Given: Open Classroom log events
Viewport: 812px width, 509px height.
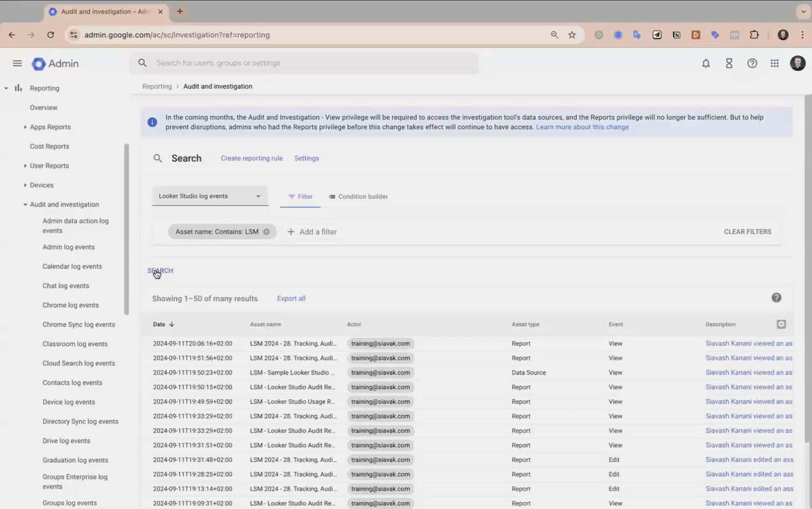Looking at the screenshot, I should click(x=75, y=344).
